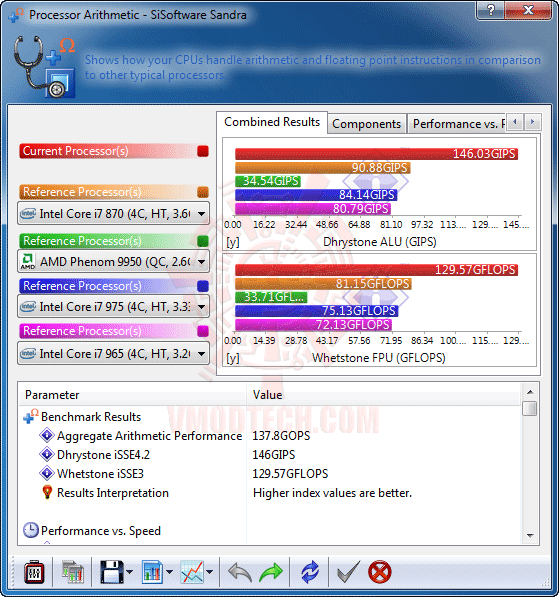Click the blue 84.14GIPS bar
Screen dimensions: 559x597
point(316,195)
